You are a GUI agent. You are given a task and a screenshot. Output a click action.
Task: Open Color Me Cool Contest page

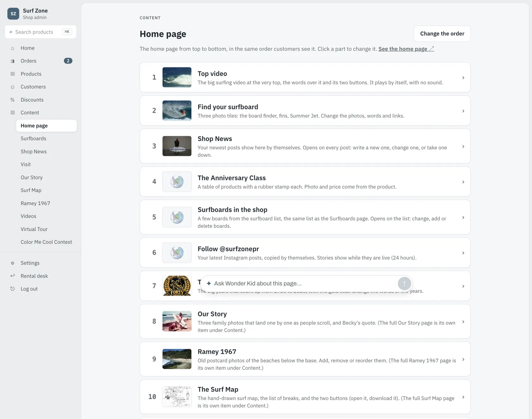tap(46, 242)
